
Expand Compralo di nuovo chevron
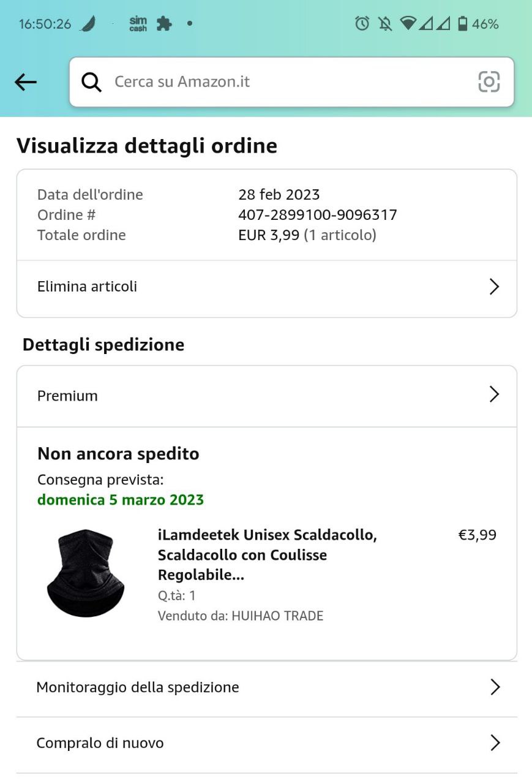[495, 743]
